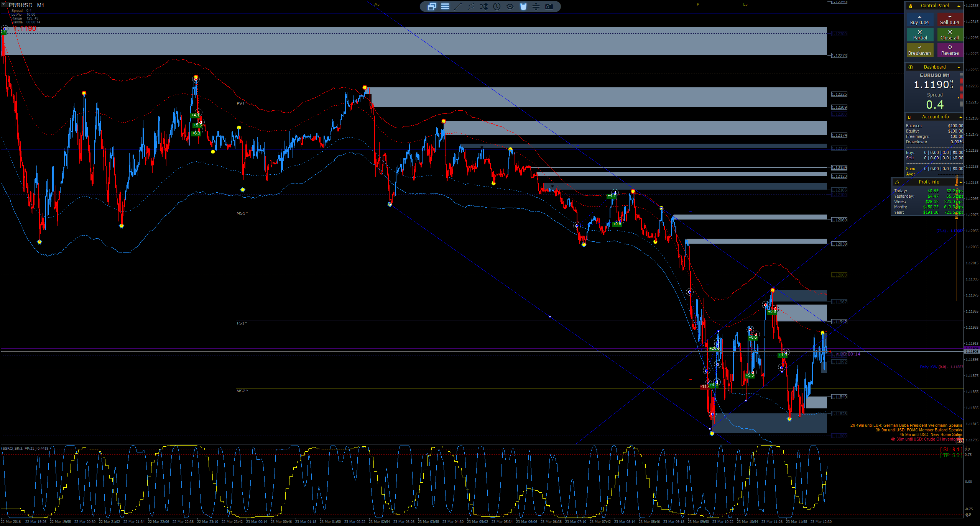980x526 pixels.
Task: Click the +6.3 pips trade marker
Action: 196,133
